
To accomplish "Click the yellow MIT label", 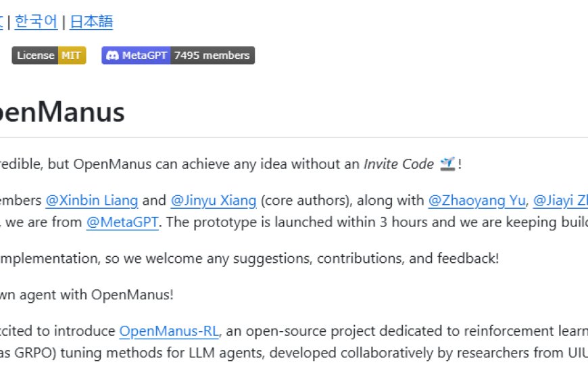I will click(72, 55).
